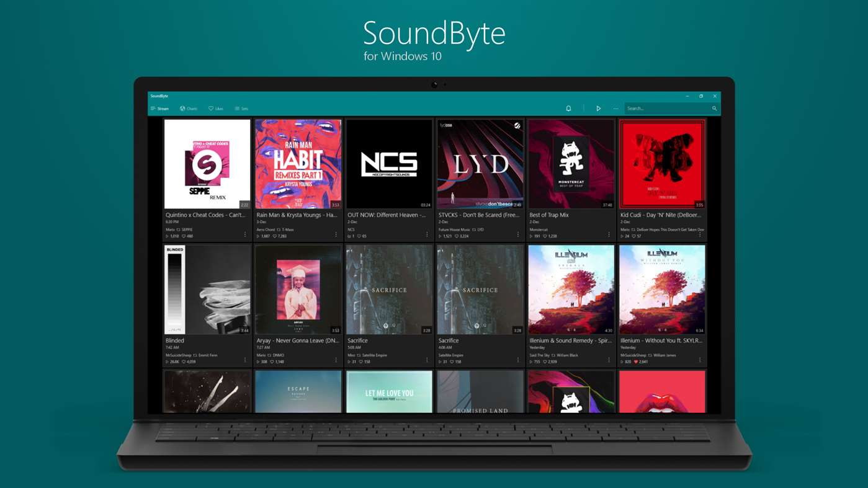The height and width of the screenshot is (488, 868).
Task: Open the toolbar ellipsis more menu
Action: pyautogui.click(x=616, y=109)
